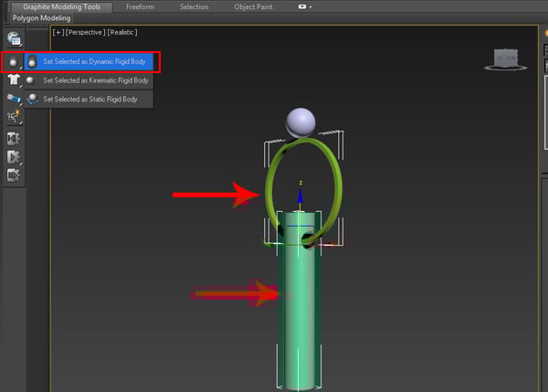Open the Freeform ribbon tab

(140, 6)
